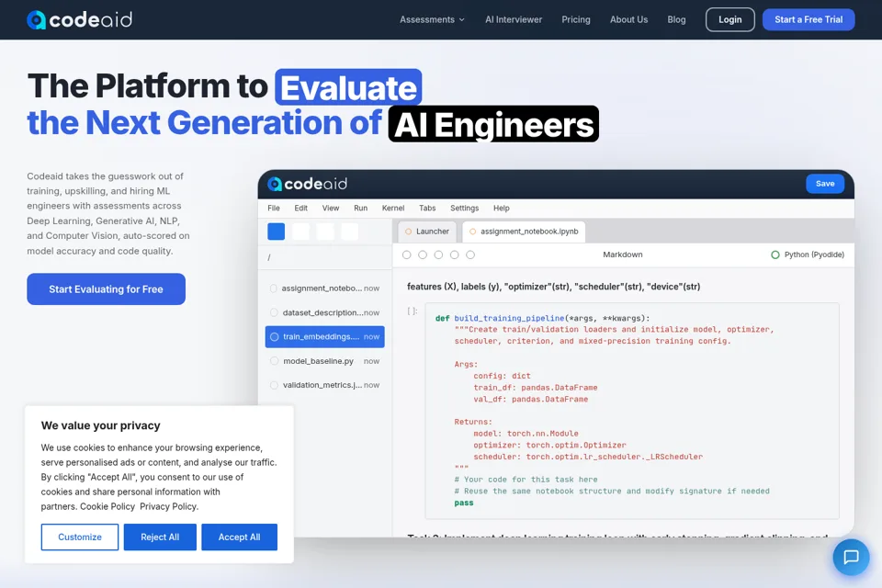Open the Privacy Policy link
The image size is (882, 588).
(x=169, y=506)
